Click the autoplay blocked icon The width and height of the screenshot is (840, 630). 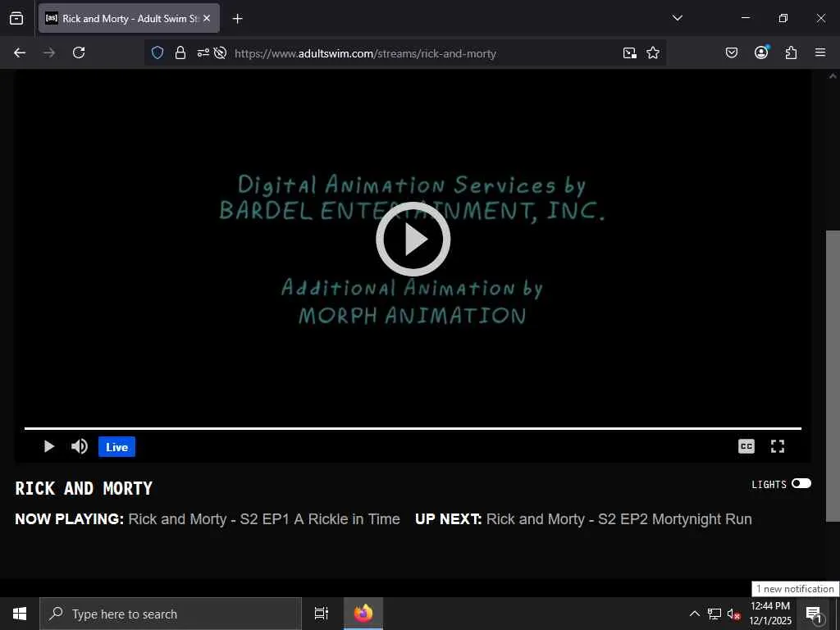coord(220,53)
